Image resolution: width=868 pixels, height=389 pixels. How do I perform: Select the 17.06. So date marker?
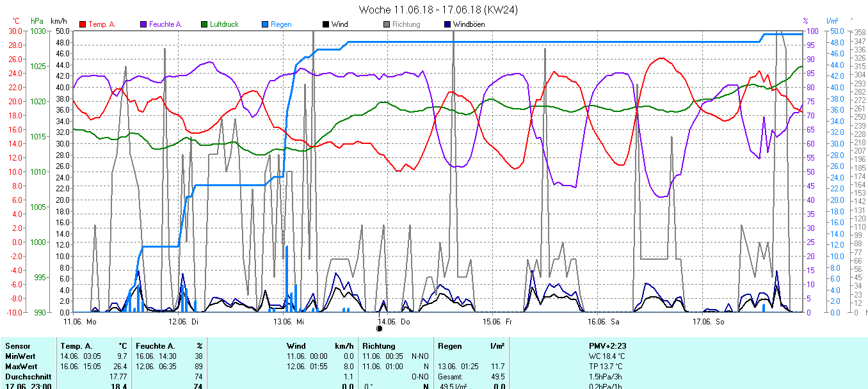pos(709,321)
